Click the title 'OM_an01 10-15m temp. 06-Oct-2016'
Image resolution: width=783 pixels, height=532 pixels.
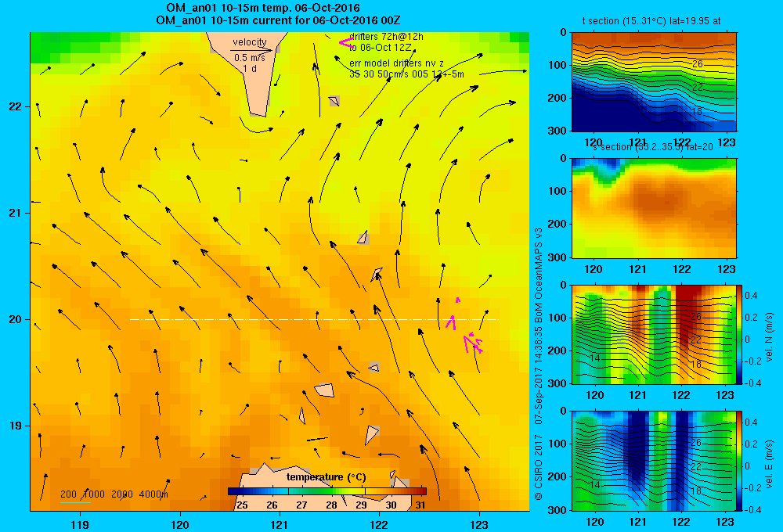(262, 8)
